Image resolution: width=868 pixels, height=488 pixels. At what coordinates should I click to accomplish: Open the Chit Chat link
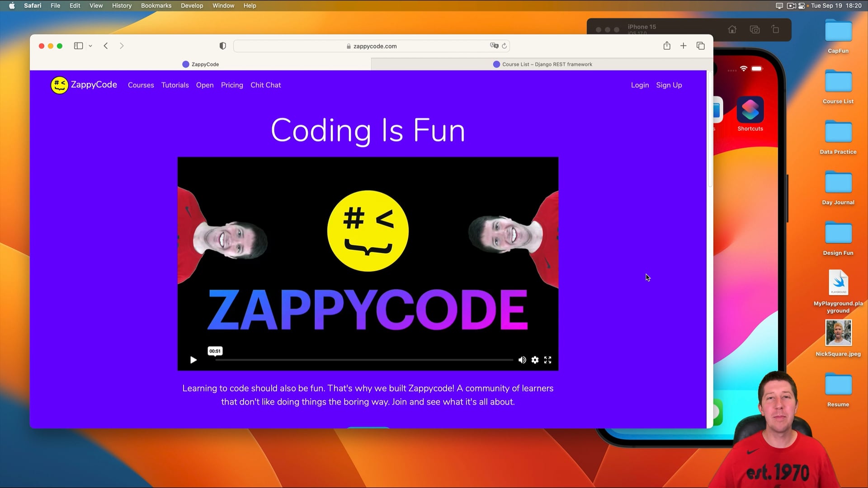coord(266,85)
